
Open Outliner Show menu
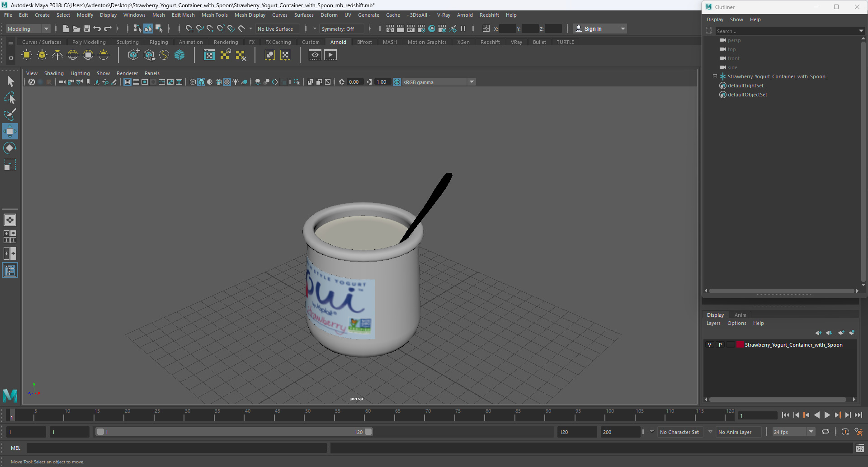736,19
